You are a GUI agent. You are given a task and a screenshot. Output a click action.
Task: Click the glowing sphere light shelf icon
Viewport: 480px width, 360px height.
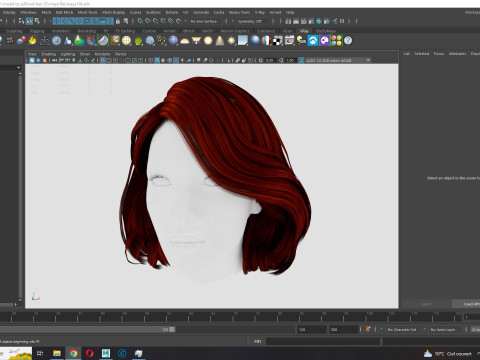[x=208, y=41]
